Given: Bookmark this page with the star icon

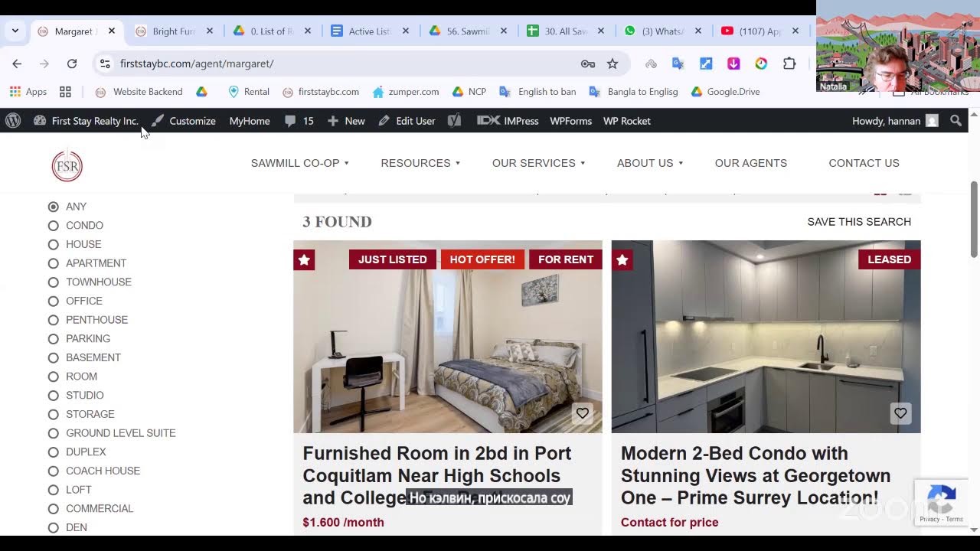Looking at the screenshot, I should 612,64.
